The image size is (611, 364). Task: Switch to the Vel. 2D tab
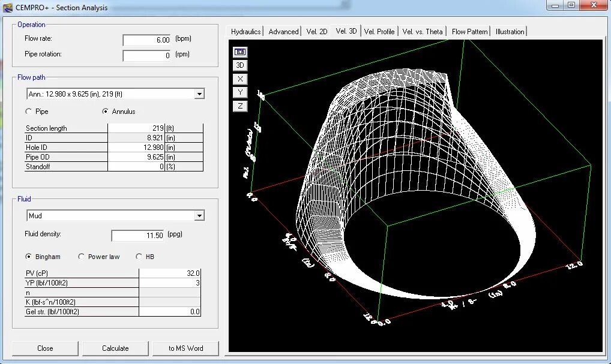(316, 32)
